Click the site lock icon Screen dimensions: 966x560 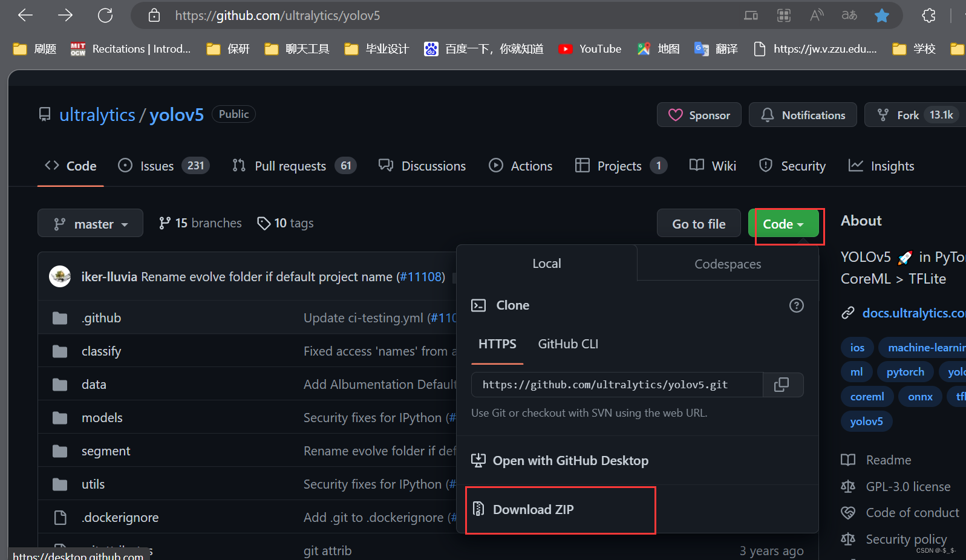[x=154, y=15]
